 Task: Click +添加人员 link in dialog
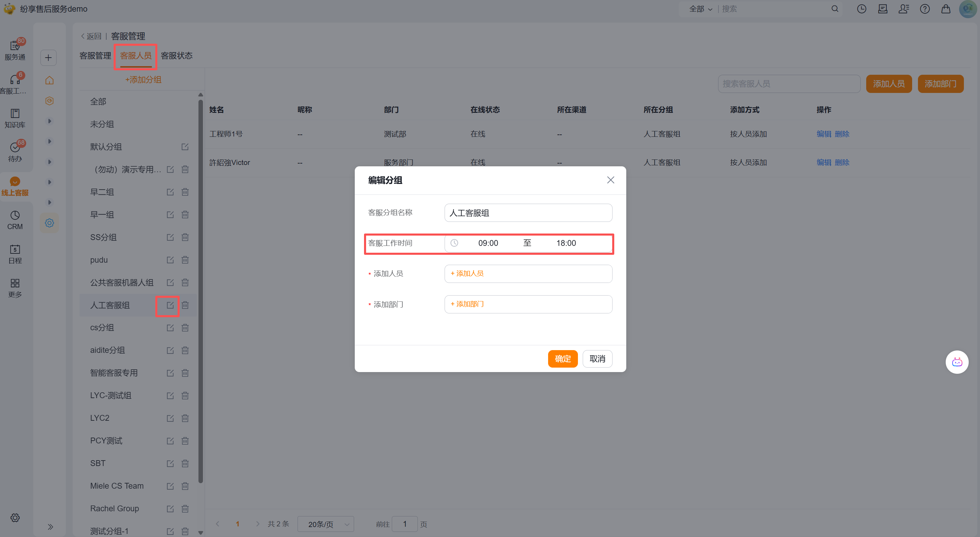click(x=467, y=273)
